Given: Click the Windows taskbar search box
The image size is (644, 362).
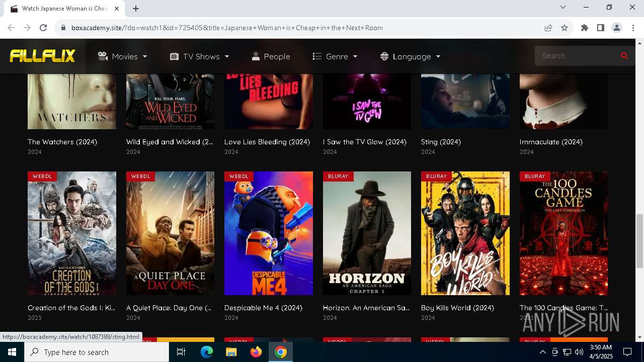Looking at the screenshot, I should point(97,352).
